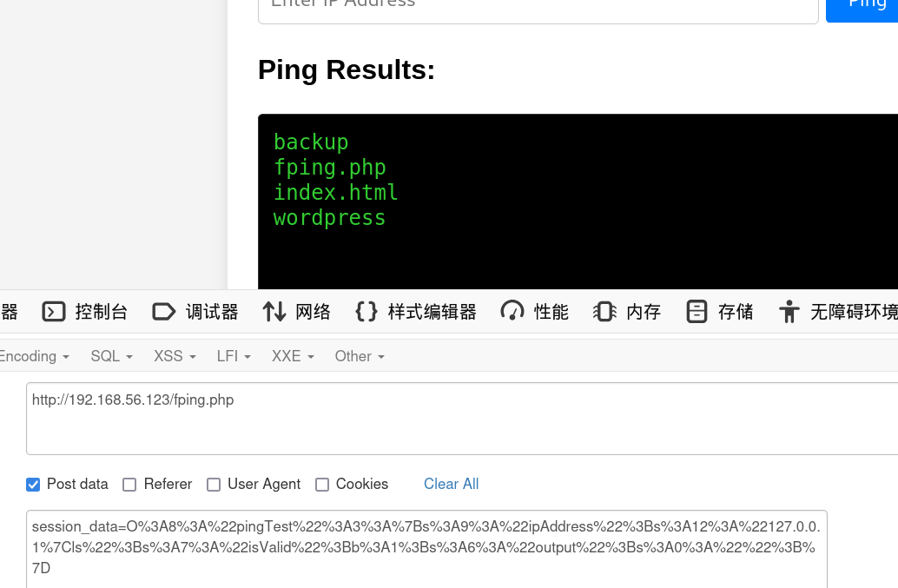
Task: Open the LFI dropdown menu
Action: tap(234, 356)
